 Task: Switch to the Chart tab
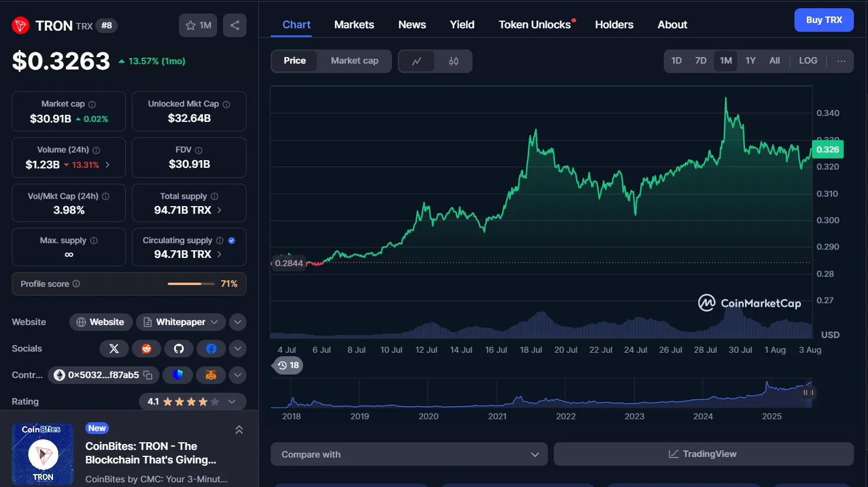pyautogui.click(x=297, y=25)
